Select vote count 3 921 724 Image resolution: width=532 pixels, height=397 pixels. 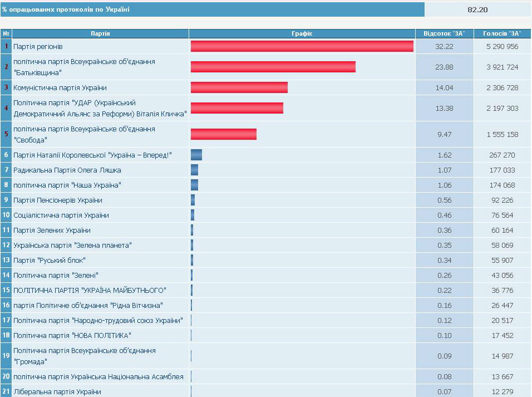point(502,67)
